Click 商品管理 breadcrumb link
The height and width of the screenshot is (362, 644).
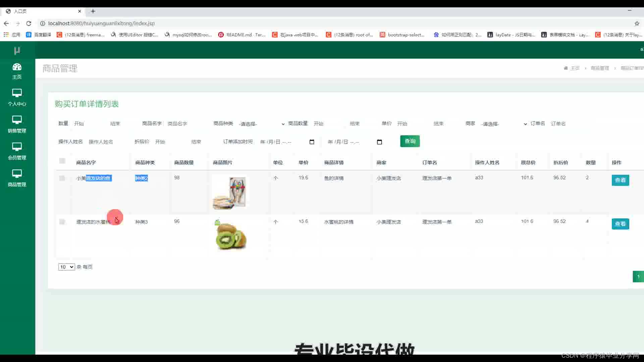click(600, 68)
